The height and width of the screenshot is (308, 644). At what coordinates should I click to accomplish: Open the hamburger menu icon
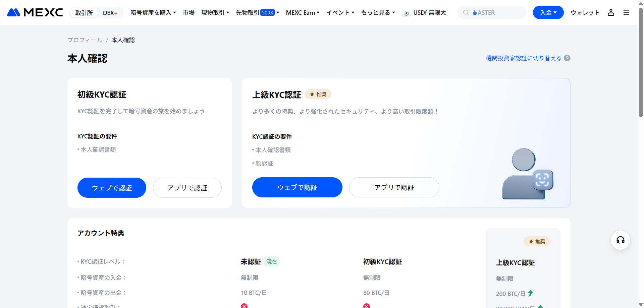[627, 12]
